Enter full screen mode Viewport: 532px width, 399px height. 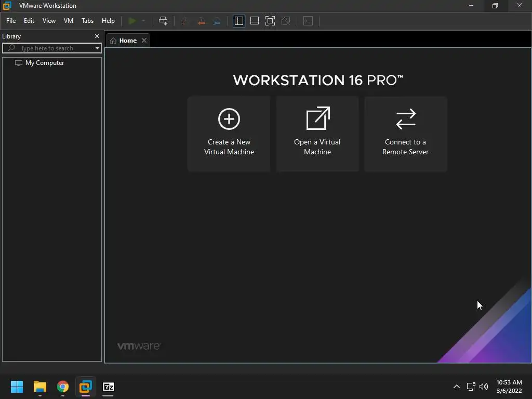pyautogui.click(x=270, y=21)
